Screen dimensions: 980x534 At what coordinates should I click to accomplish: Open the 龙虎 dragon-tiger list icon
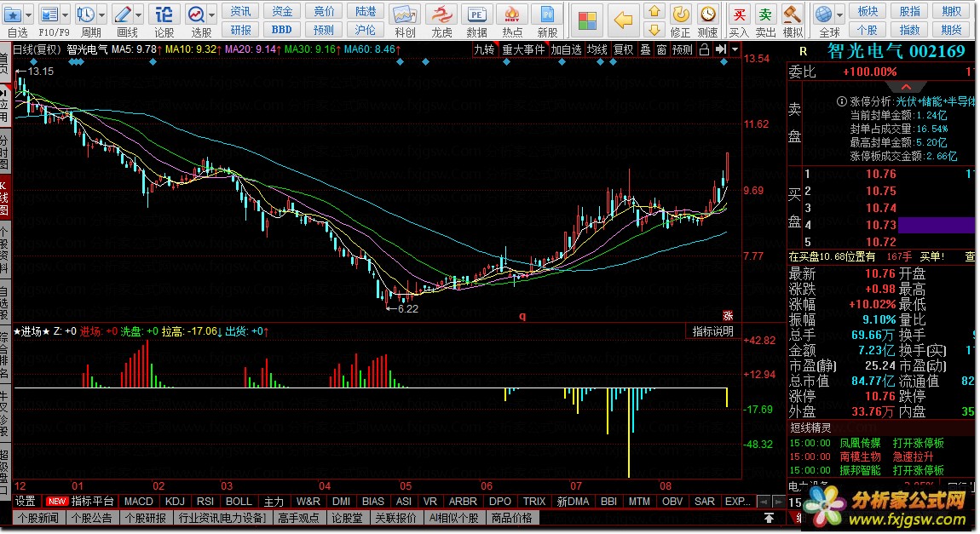(442, 14)
